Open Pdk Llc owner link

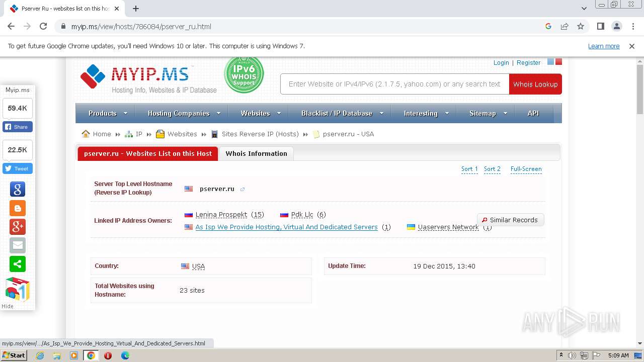(x=302, y=215)
